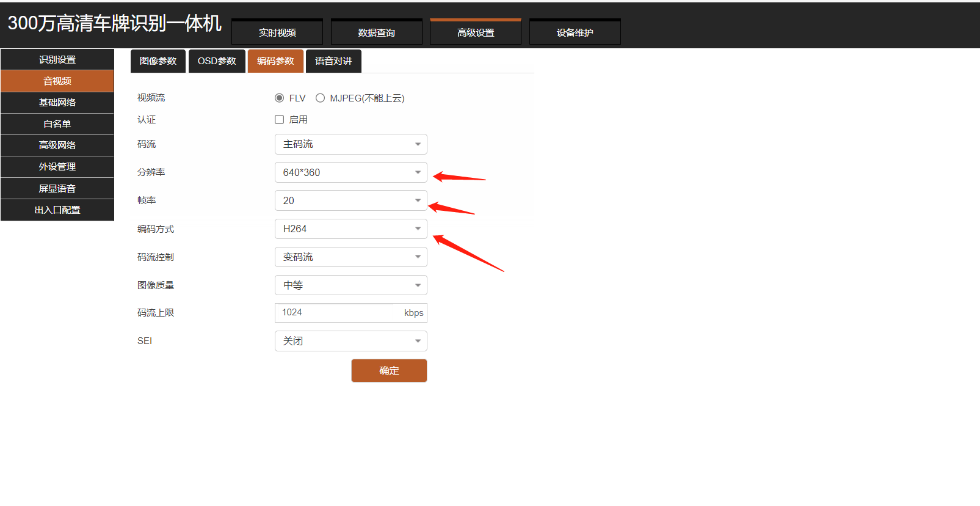Open the 帧率 dropdown showing 20

pyautogui.click(x=351, y=200)
